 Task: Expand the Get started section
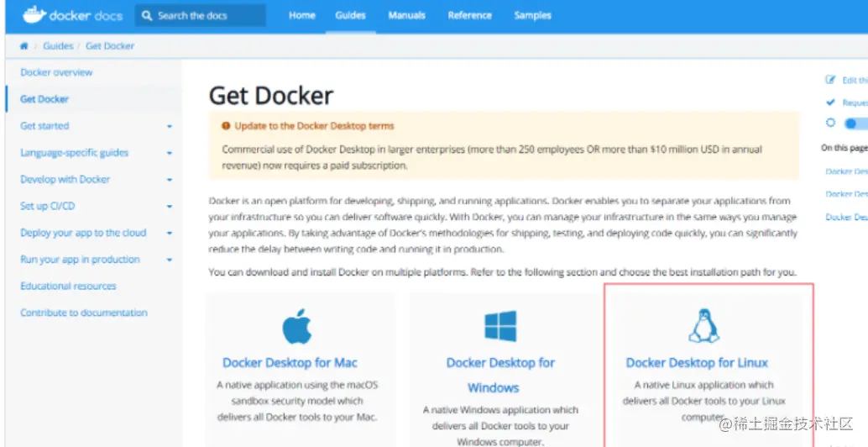(x=170, y=126)
